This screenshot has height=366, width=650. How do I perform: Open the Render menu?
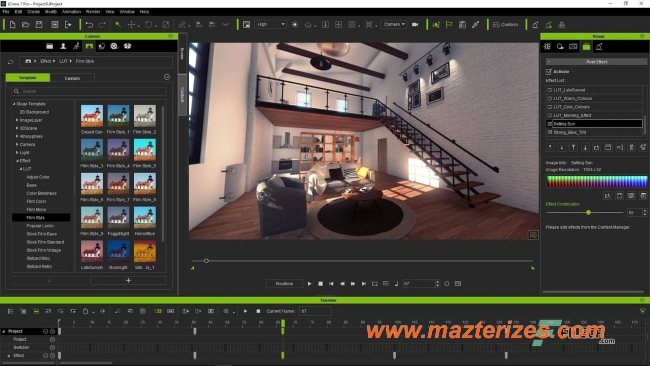[93, 12]
